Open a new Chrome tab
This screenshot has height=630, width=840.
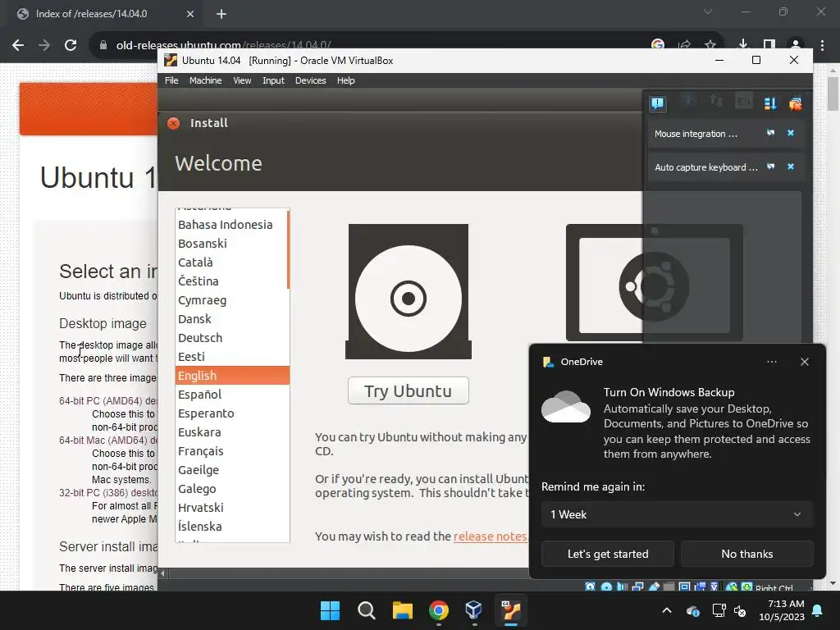[221, 14]
